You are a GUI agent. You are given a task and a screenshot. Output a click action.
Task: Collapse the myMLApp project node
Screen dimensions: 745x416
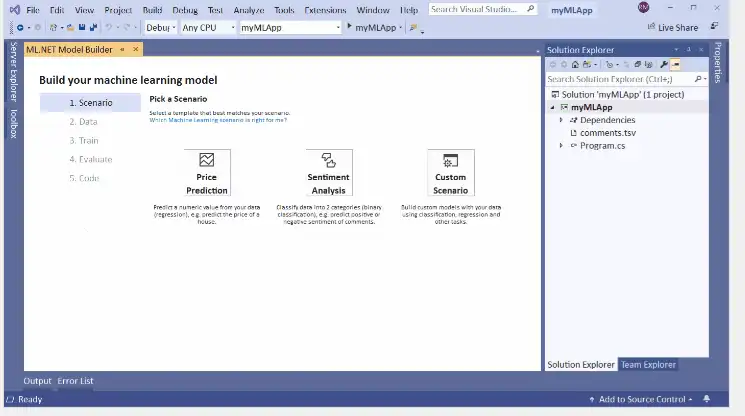(553, 107)
